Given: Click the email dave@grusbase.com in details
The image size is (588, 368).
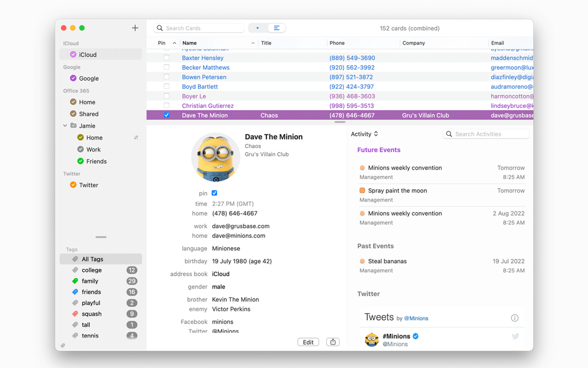Looking at the screenshot, I should point(241,226).
